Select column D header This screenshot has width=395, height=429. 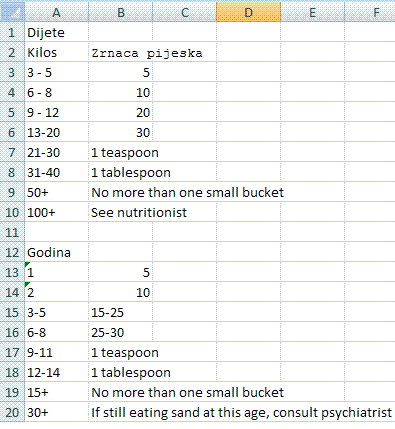[x=249, y=12]
